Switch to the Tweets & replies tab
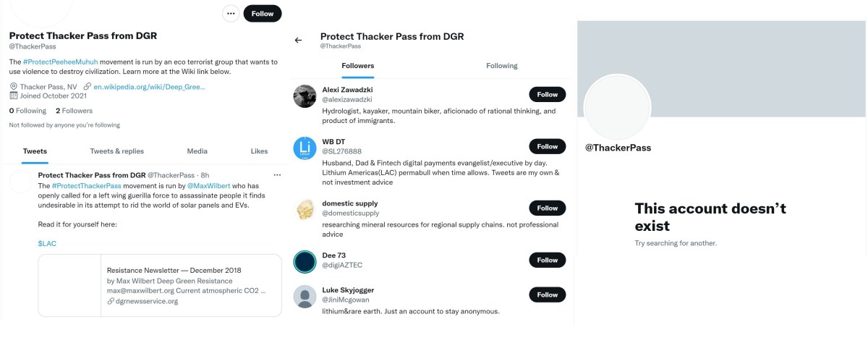Screen dimensions: 868x338 pyautogui.click(x=116, y=151)
